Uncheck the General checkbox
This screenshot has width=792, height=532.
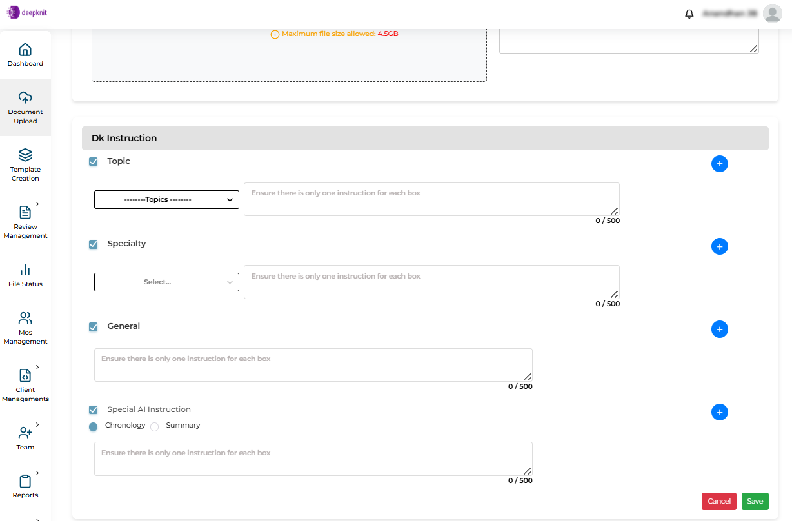pyautogui.click(x=93, y=327)
